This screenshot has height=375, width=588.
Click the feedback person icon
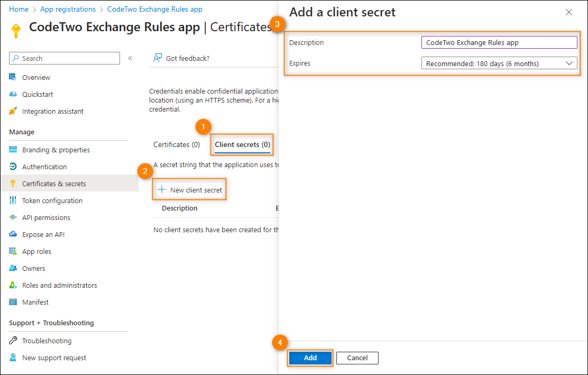click(x=158, y=58)
